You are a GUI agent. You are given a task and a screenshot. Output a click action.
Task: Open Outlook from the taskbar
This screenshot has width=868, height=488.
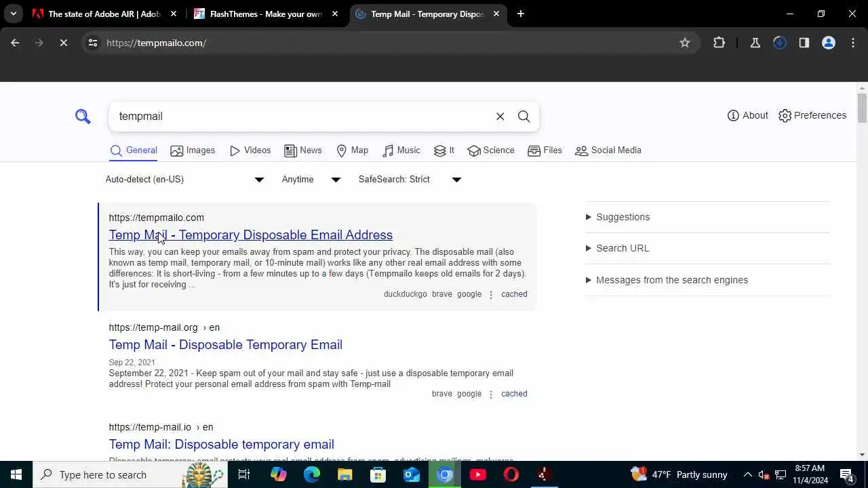click(412, 474)
